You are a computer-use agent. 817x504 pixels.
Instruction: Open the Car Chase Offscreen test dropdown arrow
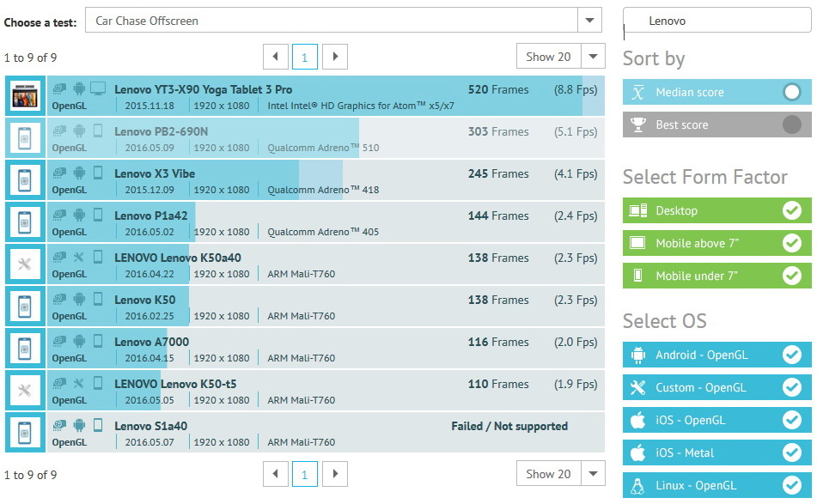click(x=590, y=21)
